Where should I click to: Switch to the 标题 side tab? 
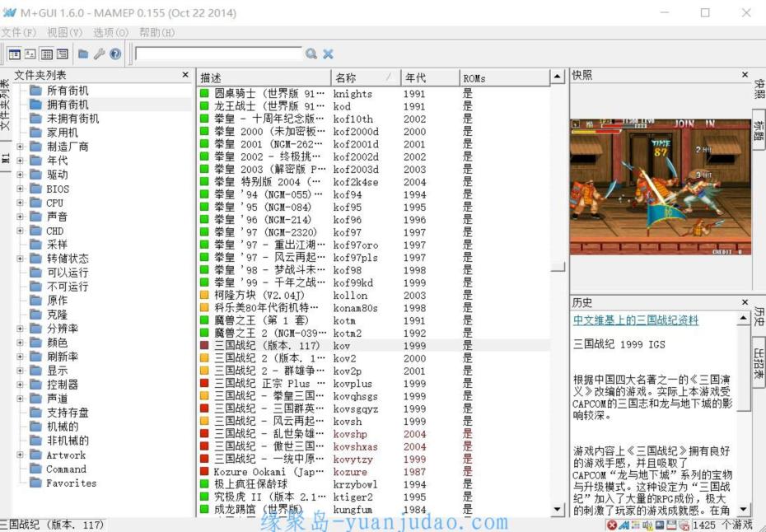tap(759, 130)
